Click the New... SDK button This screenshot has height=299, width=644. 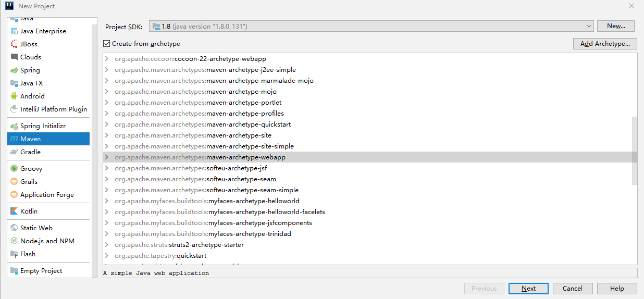pos(616,26)
